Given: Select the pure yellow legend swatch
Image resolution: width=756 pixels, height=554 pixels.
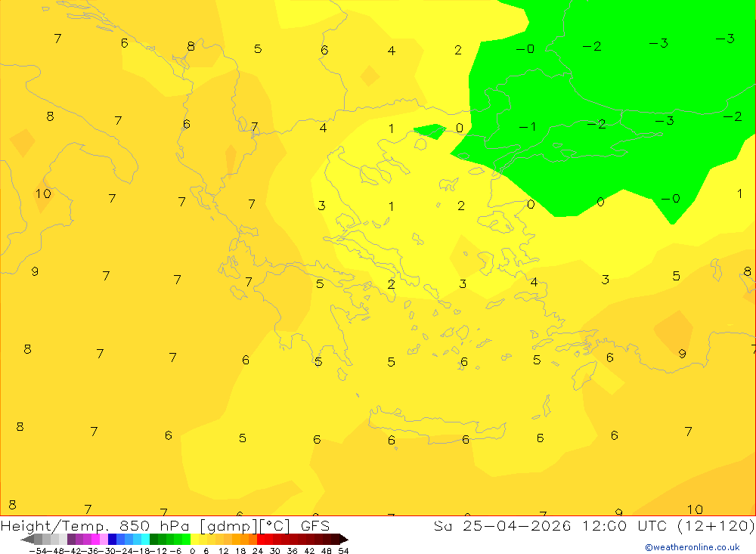Looking at the screenshot, I should [x=194, y=539].
